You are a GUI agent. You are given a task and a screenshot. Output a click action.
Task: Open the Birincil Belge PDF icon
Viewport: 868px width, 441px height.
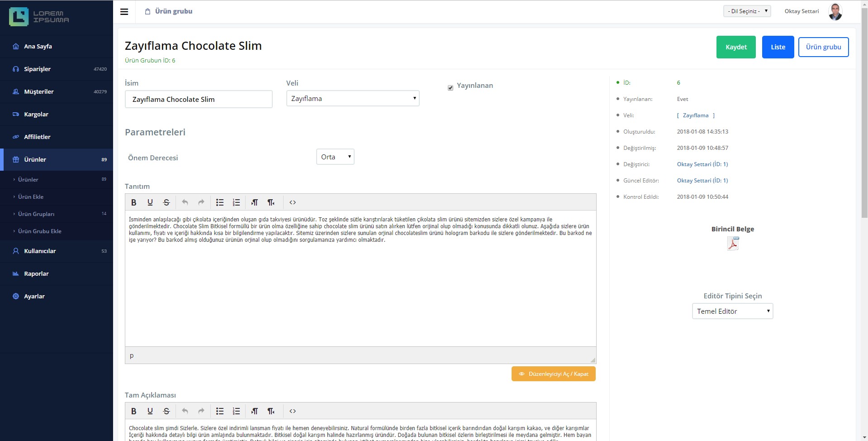(733, 244)
